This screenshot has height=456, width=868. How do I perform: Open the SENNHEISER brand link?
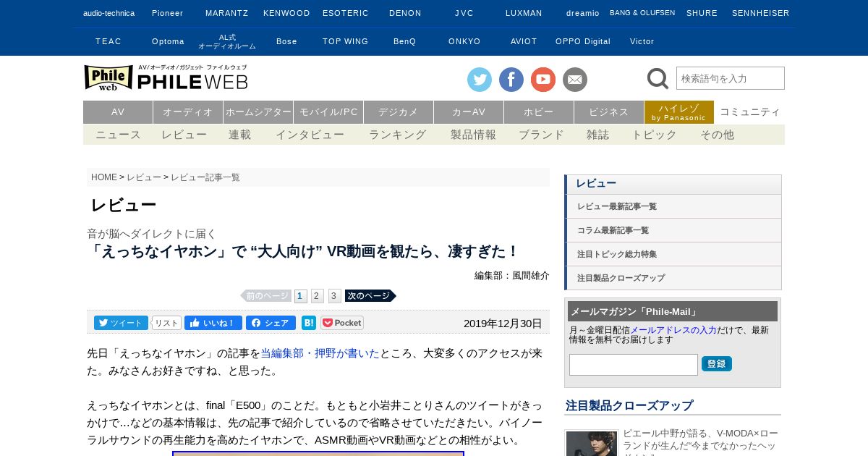pos(761,13)
